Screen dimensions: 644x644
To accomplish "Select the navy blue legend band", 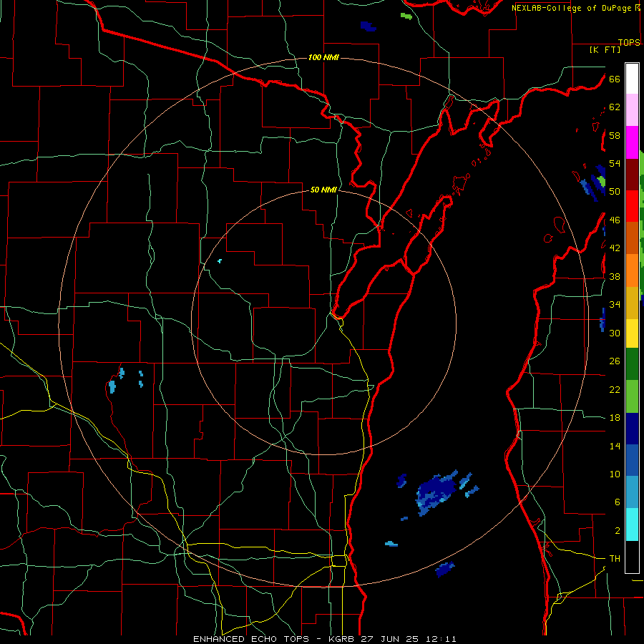I will point(632,429).
